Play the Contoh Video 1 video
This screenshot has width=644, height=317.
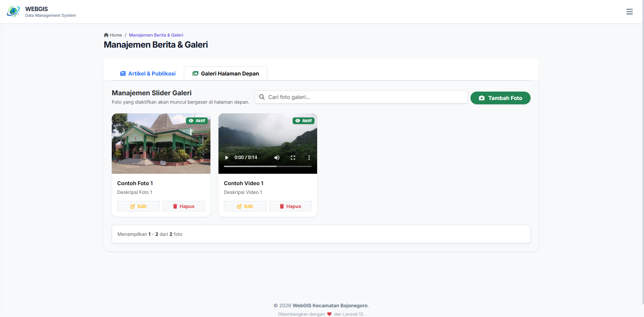tap(227, 157)
